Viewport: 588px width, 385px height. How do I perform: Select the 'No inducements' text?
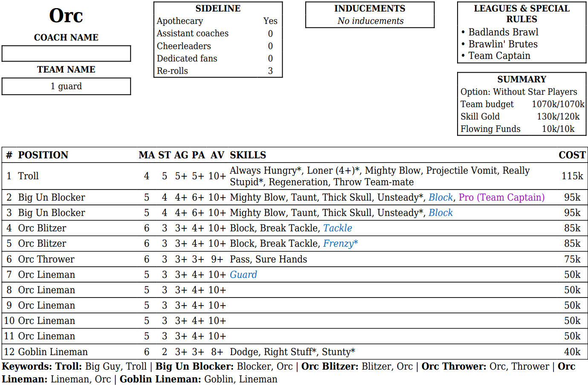pyautogui.click(x=371, y=21)
